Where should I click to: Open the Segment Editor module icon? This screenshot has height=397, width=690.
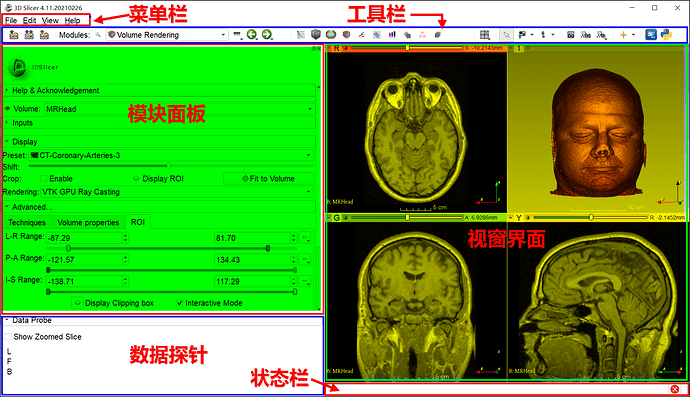[377, 35]
